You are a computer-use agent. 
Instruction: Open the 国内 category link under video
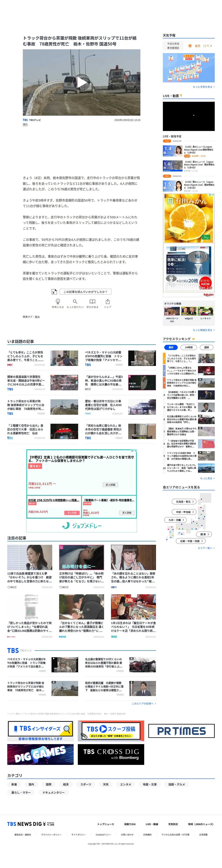point(25,125)
